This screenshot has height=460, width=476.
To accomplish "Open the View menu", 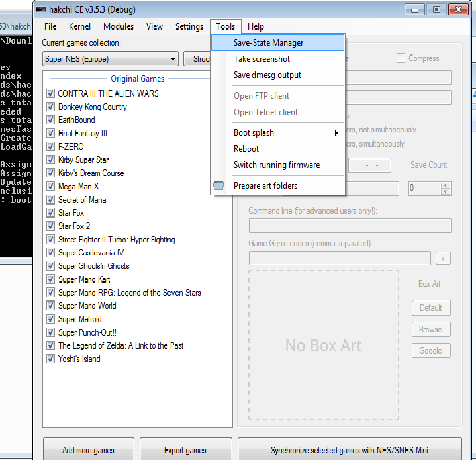I will (154, 26).
